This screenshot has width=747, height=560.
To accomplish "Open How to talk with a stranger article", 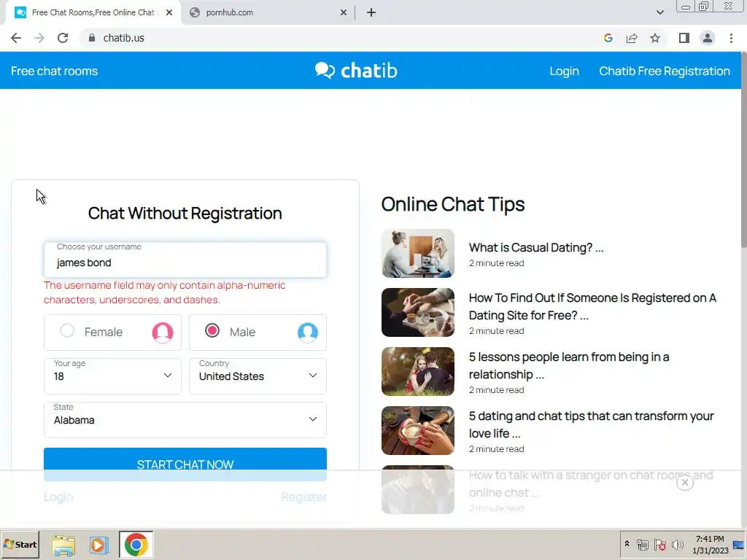I will pyautogui.click(x=591, y=483).
